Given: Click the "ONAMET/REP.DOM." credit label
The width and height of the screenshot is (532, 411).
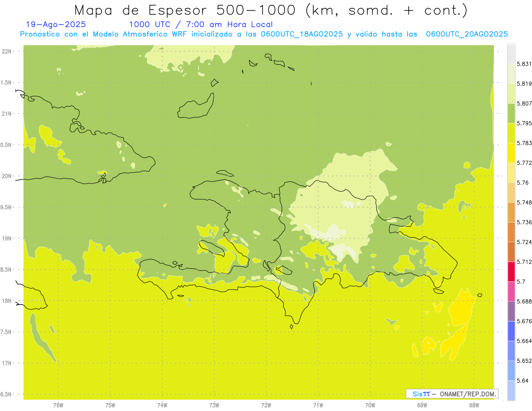Looking at the screenshot, I should coord(468,394).
